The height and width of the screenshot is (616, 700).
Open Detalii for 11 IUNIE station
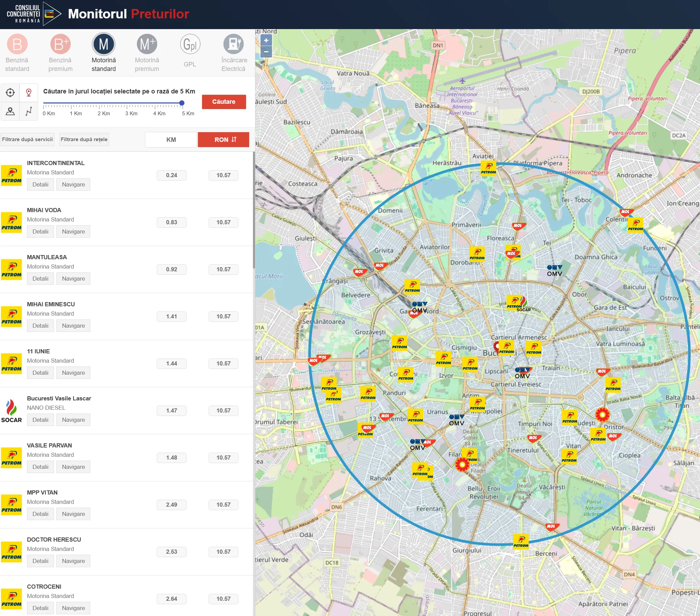[x=40, y=373]
